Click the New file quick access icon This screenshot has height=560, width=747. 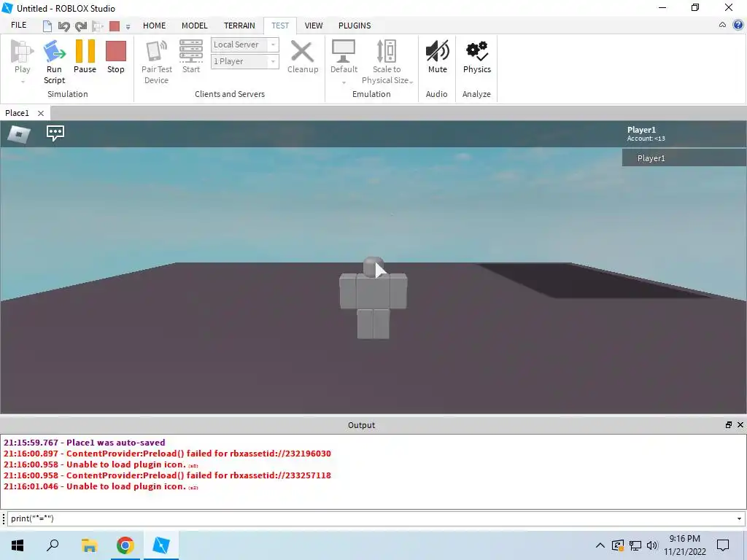pos(47,26)
